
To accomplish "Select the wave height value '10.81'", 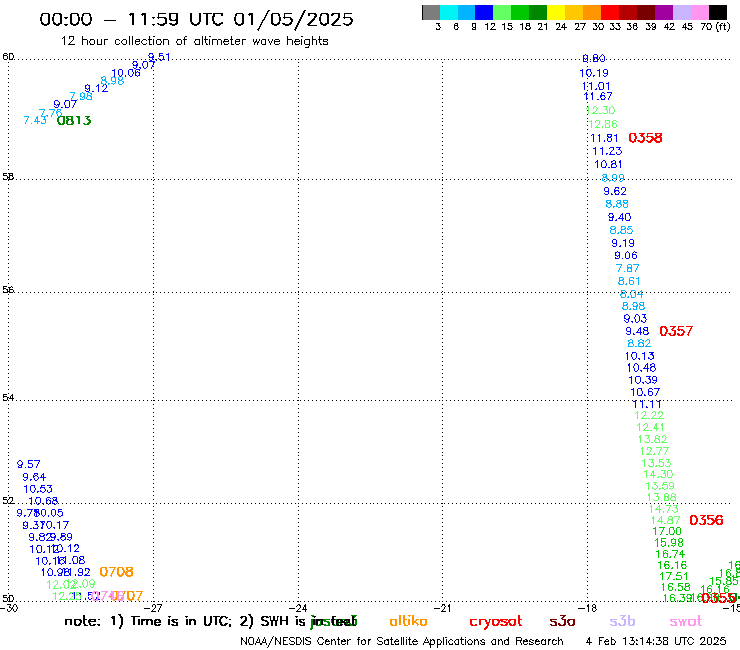I will [608, 164].
